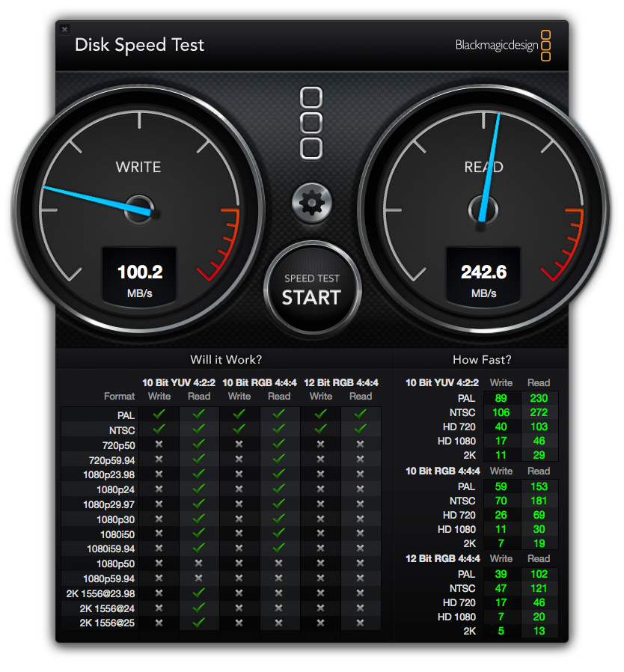Click the NTSC 12 Bit RGB write checkmark
This screenshot has height=672, width=624.
320,429
